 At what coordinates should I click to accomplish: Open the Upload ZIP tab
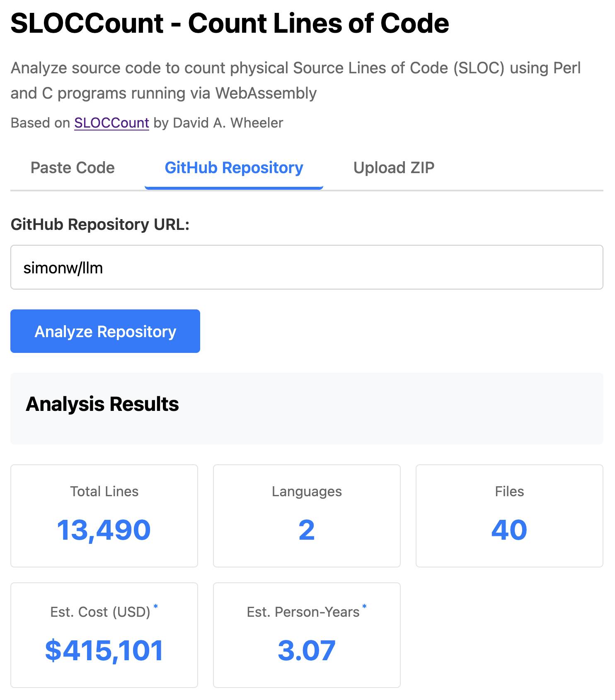tap(393, 168)
